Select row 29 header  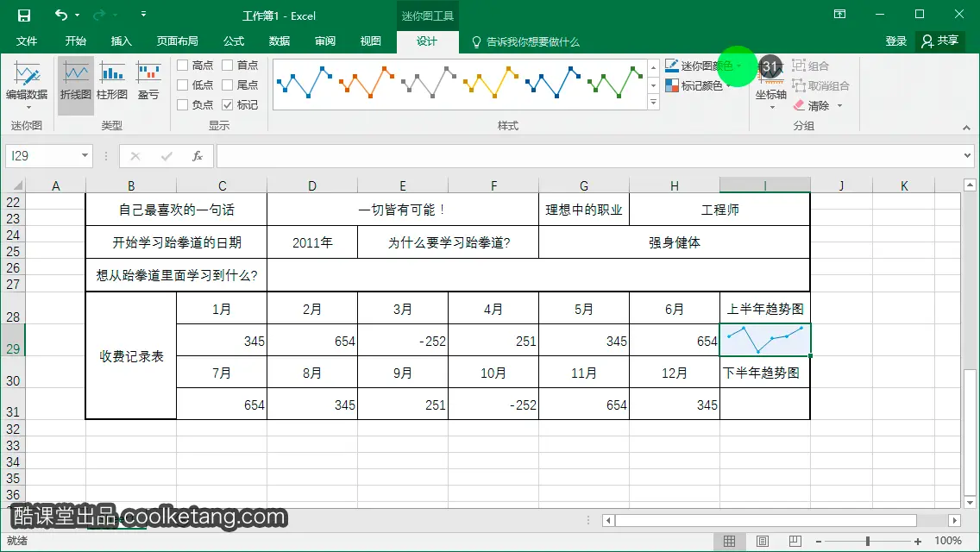point(12,340)
